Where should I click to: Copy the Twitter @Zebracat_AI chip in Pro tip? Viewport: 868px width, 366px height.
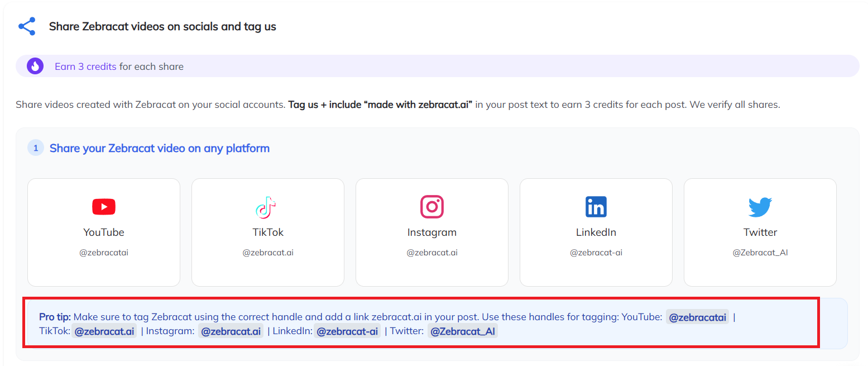(x=463, y=331)
